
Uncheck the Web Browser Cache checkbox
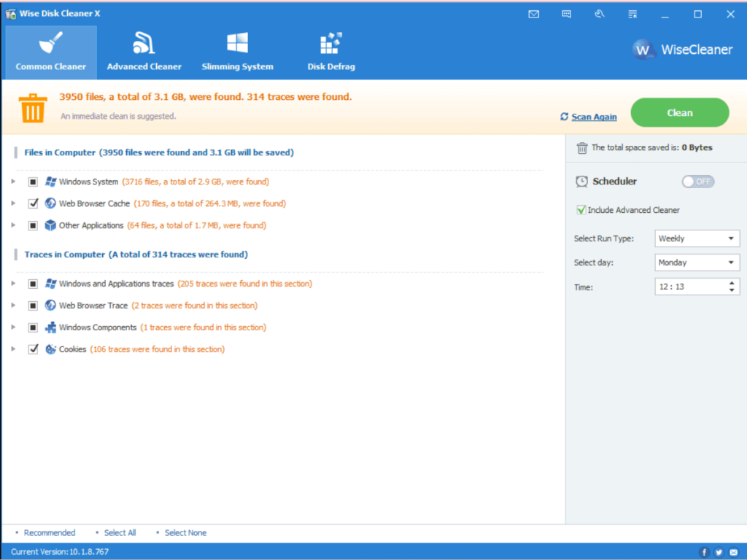[x=33, y=203]
